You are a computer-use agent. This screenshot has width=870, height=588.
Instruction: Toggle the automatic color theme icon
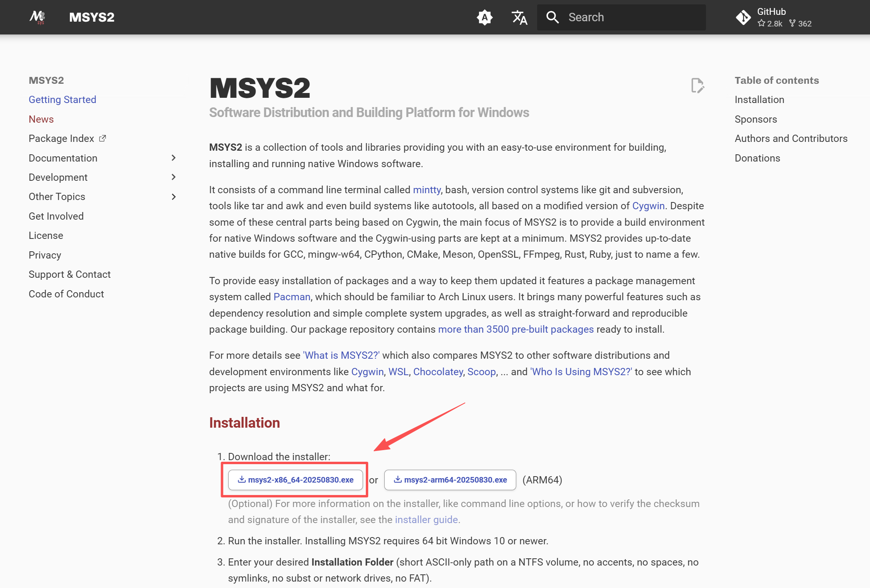tap(485, 17)
